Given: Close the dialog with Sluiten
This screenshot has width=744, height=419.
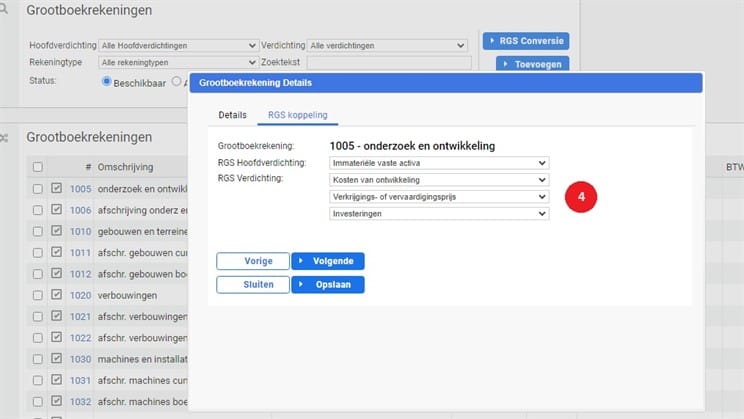Looking at the screenshot, I should [253, 285].
